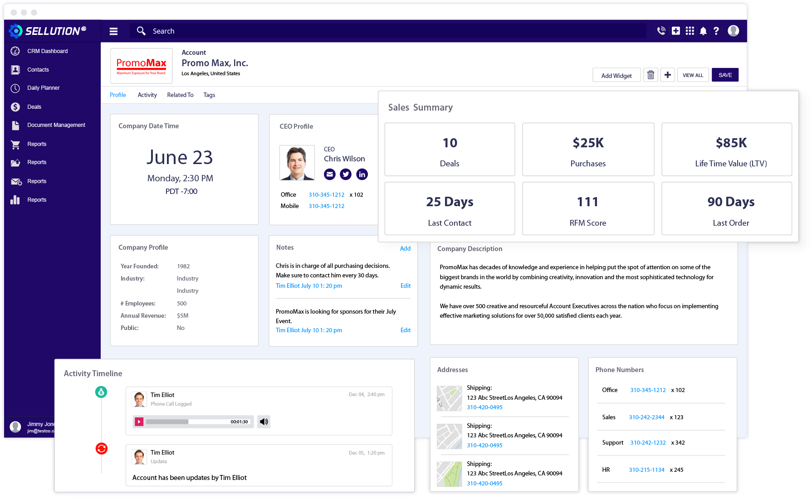Click Chris Wilson's photo
812x504 pixels.
coord(297,163)
